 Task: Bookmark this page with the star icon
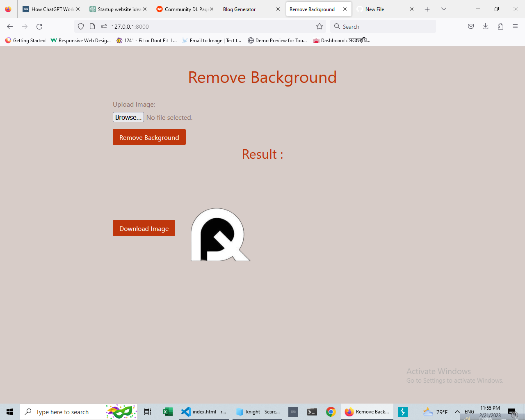coord(319,26)
